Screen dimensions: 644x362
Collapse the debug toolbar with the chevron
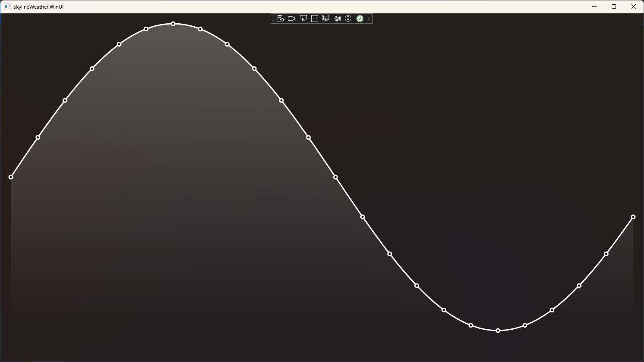(369, 19)
